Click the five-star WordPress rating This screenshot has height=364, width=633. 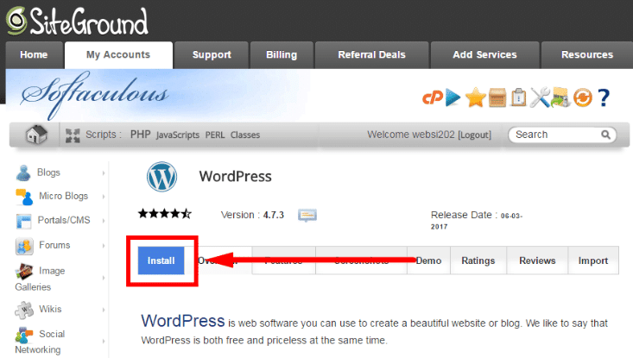(x=165, y=214)
